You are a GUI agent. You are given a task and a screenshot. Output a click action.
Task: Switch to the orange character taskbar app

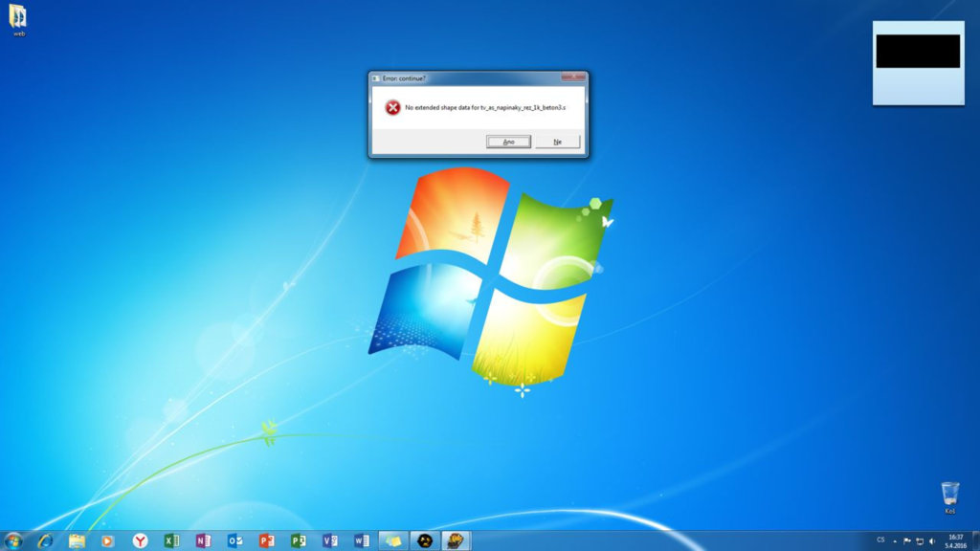pos(457,540)
